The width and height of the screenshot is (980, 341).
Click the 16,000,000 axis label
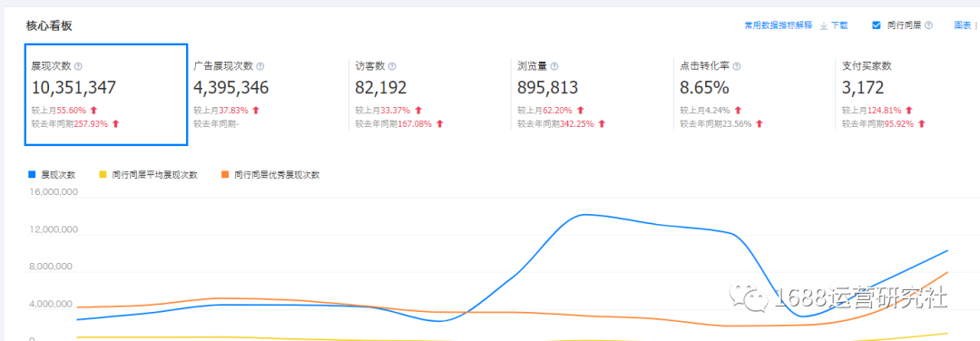click(54, 192)
